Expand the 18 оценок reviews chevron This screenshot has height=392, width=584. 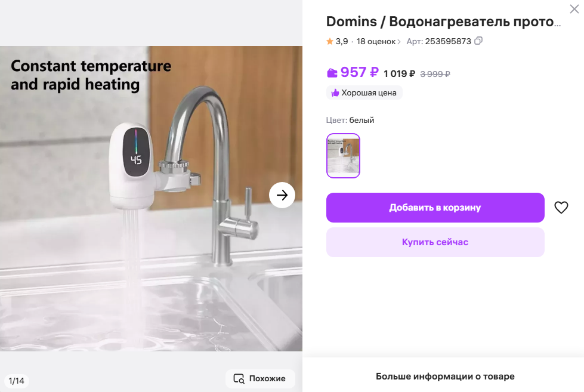pos(399,41)
